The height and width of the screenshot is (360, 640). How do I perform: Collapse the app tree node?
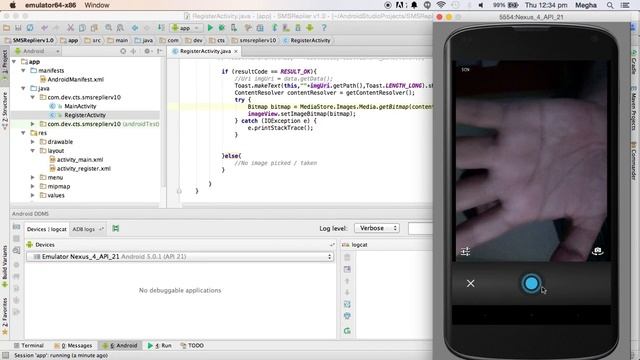tap(14, 62)
